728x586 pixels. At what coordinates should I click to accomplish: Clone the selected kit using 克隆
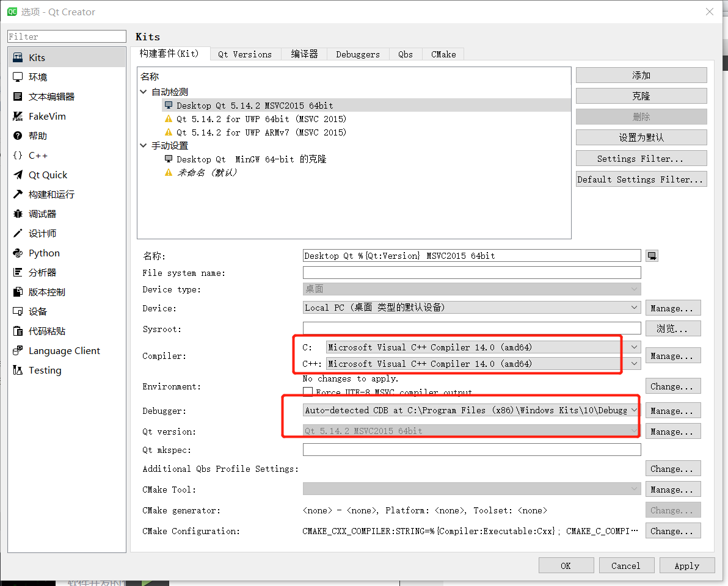click(x=641, y=95)
